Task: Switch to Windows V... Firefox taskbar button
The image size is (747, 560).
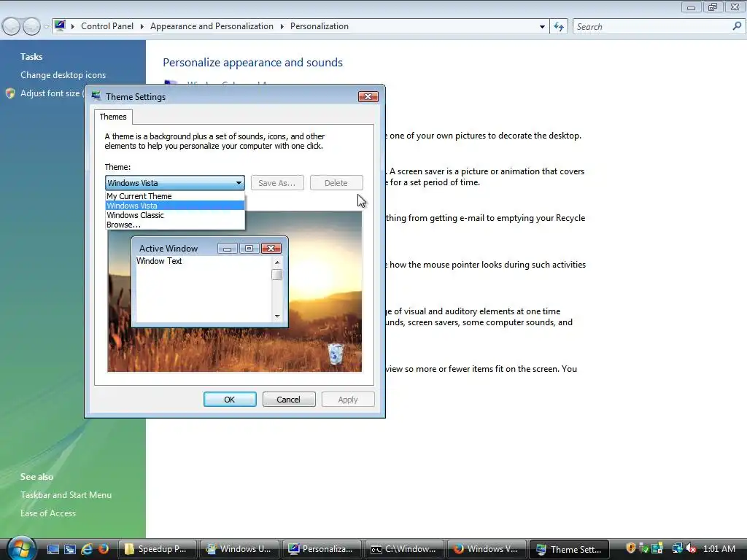Action: tap(487, 549)
